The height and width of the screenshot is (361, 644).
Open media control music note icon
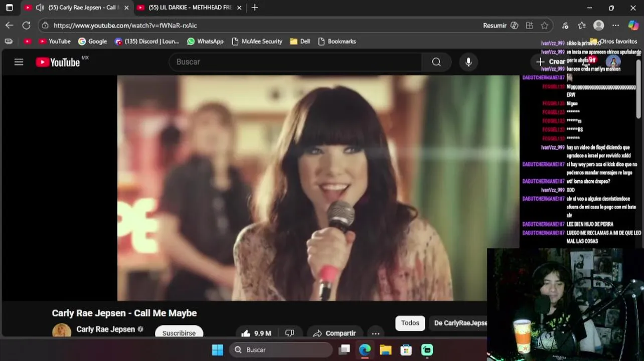click(565, 25)
